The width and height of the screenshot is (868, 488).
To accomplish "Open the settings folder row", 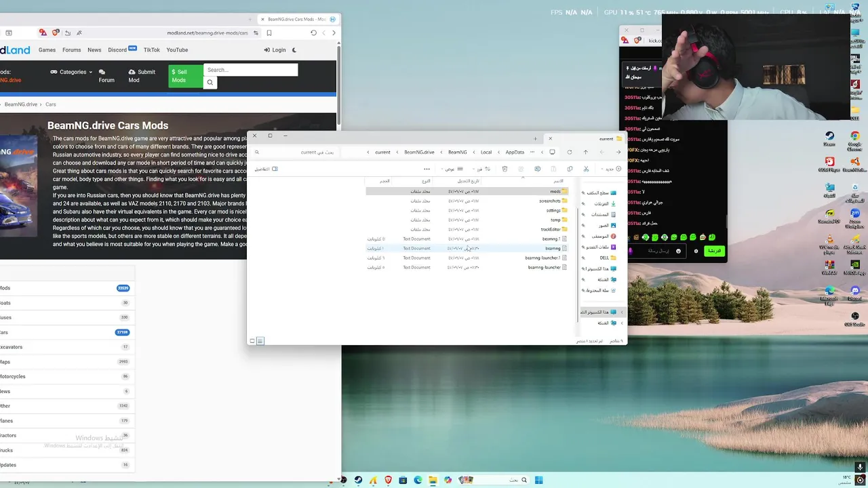I will point(467,210).
